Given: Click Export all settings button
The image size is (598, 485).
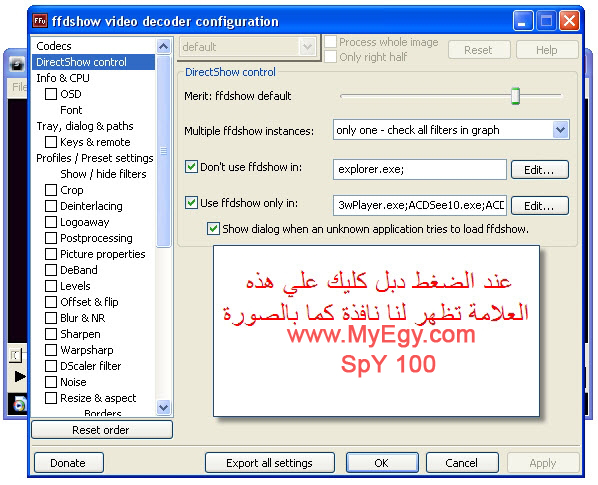Looking at the screenshot, I should (x=270, y=463).
